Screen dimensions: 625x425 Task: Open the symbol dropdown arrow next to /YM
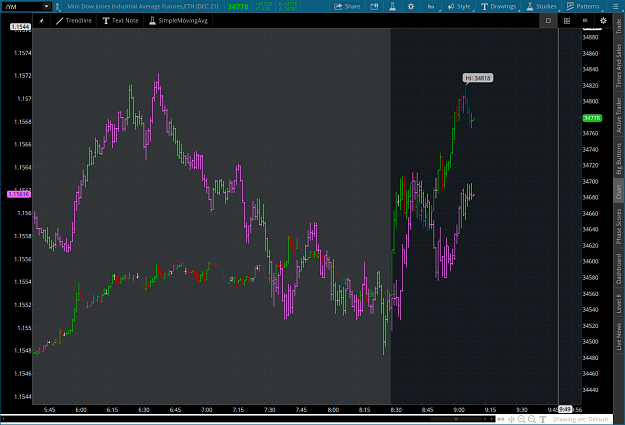coord(47,6)
